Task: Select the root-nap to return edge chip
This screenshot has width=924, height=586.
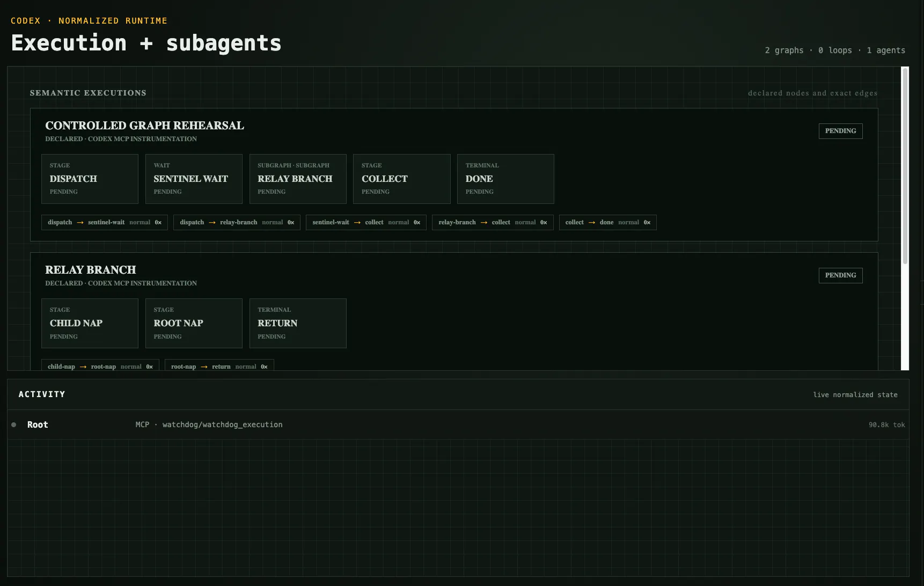Action: point(219,365)
